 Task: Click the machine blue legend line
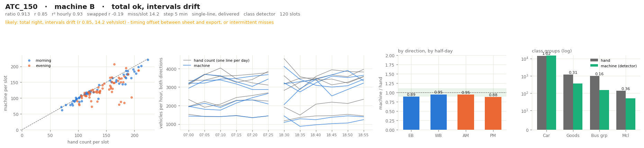[187, 66]
